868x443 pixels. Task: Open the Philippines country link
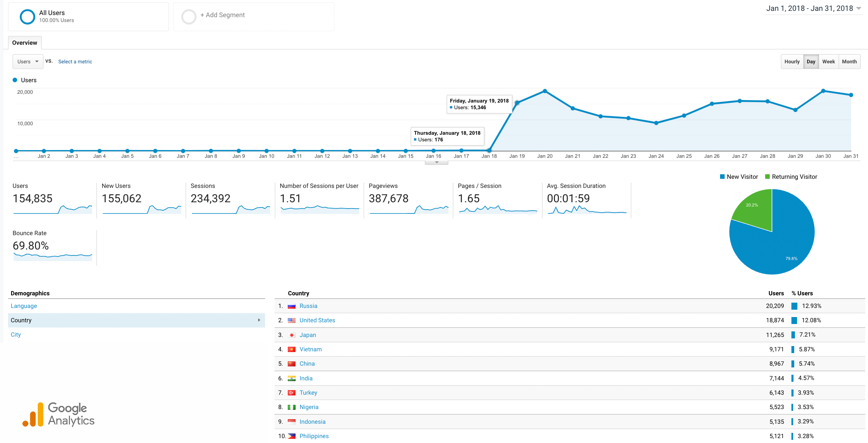click(x=314, y=436)
